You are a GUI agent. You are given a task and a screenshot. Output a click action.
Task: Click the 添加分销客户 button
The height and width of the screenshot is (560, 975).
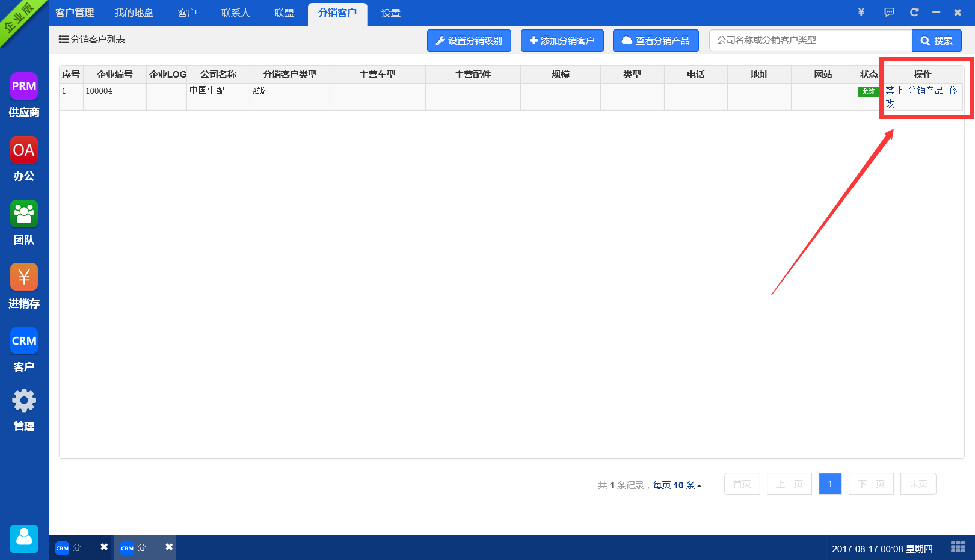coord(562,40)
